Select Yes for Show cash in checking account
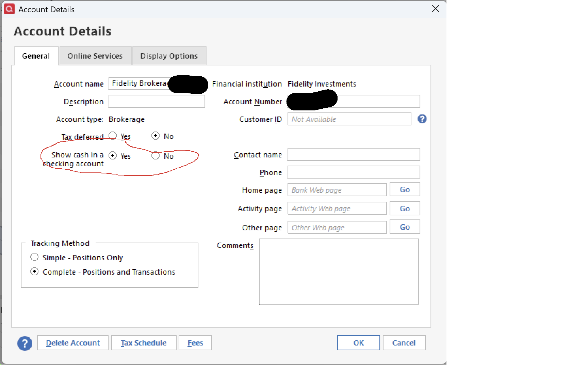The width and height of the screenshot is (588, 368). click(113, 155)
